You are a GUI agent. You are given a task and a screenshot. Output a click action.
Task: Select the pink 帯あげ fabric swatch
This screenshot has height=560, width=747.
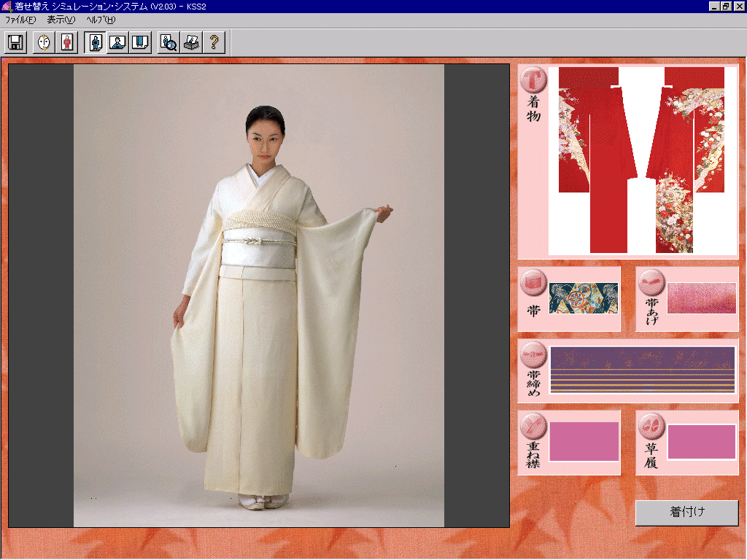[702, 298]
